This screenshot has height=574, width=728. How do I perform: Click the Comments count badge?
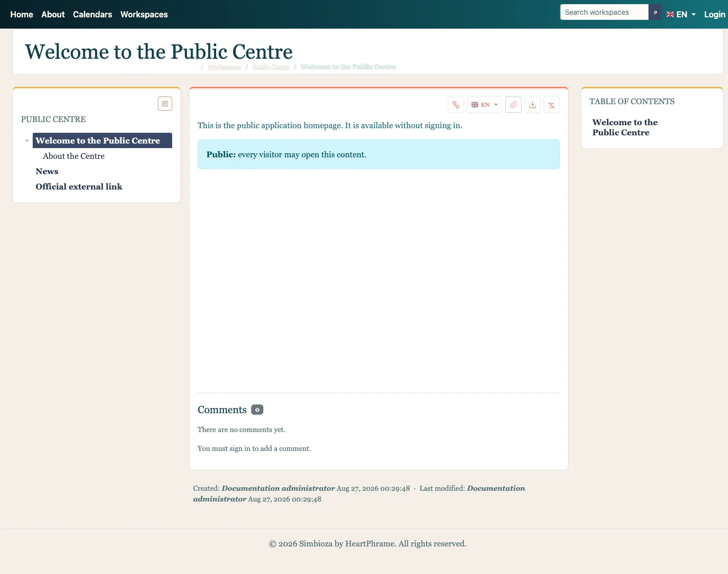click(257, 410)
